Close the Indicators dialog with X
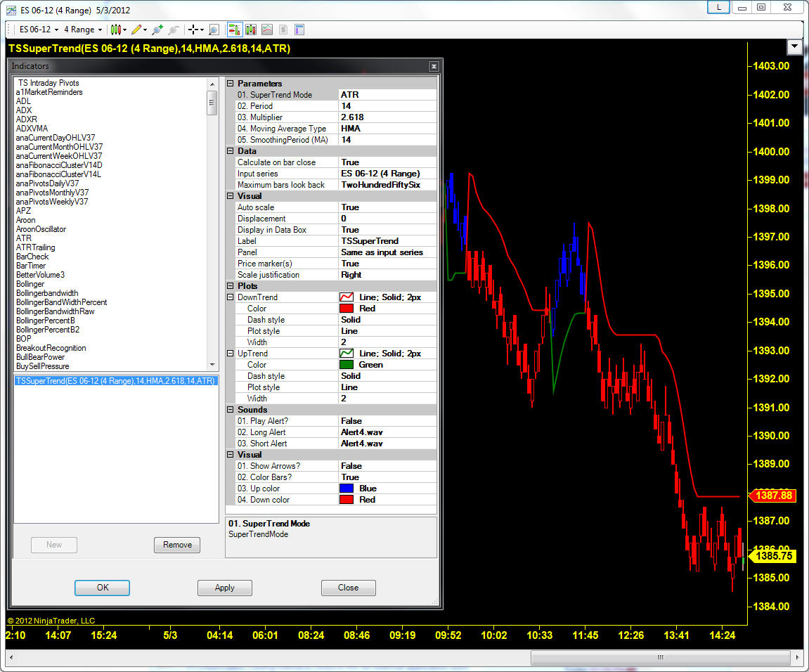This screenshot has width=809, height=672. [434, 66]
